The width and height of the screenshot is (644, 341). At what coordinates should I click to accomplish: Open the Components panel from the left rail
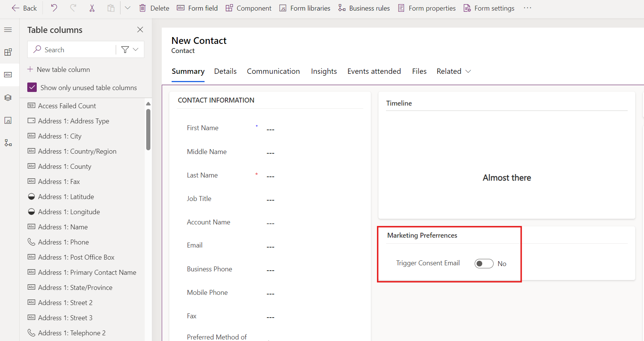[x=8, y=52]
